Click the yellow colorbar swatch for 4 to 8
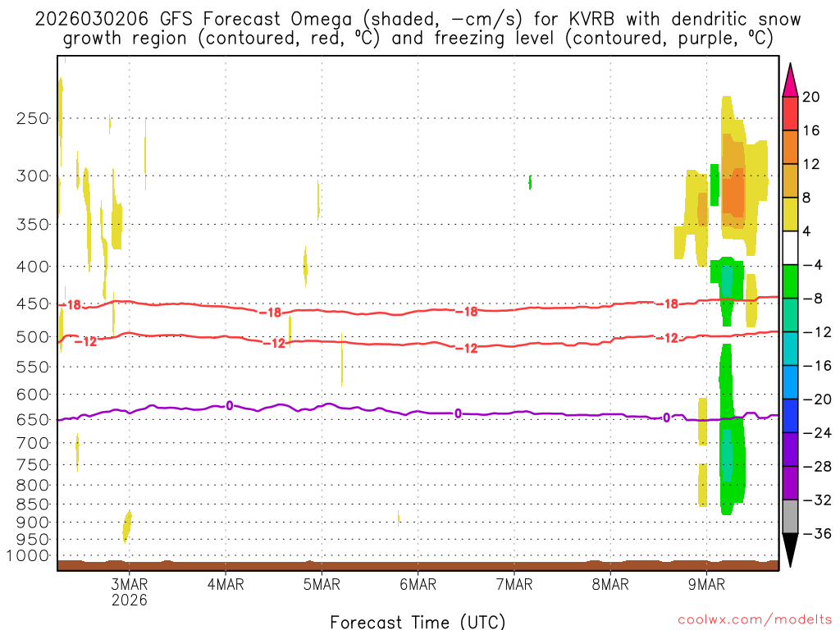 tap(790, 214)
